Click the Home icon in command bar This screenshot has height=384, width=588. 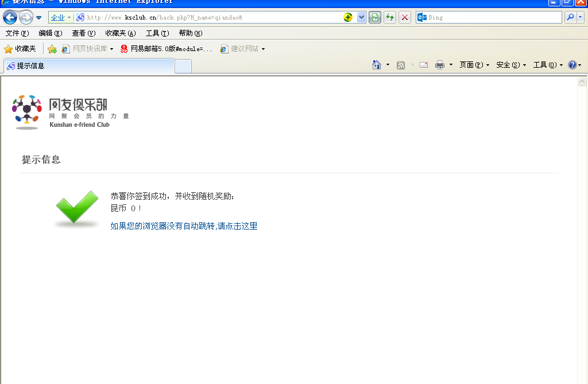click(377, 65)
